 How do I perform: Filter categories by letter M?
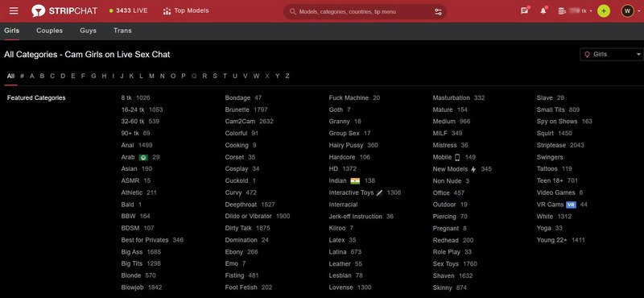click(151, 76)
